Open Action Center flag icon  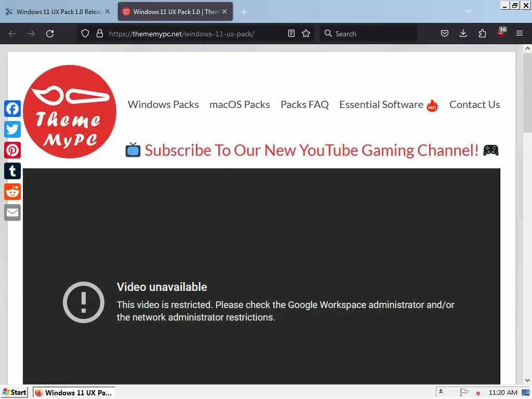[x=464, y=392]
